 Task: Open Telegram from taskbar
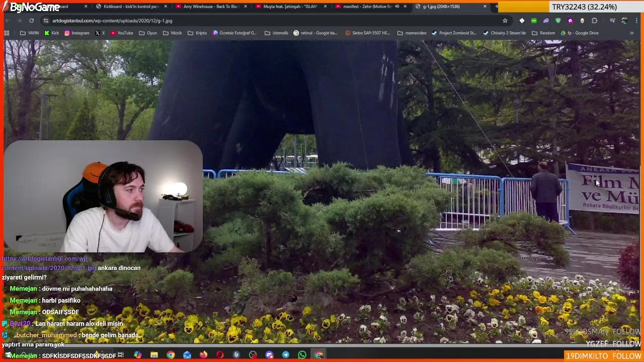286,355
